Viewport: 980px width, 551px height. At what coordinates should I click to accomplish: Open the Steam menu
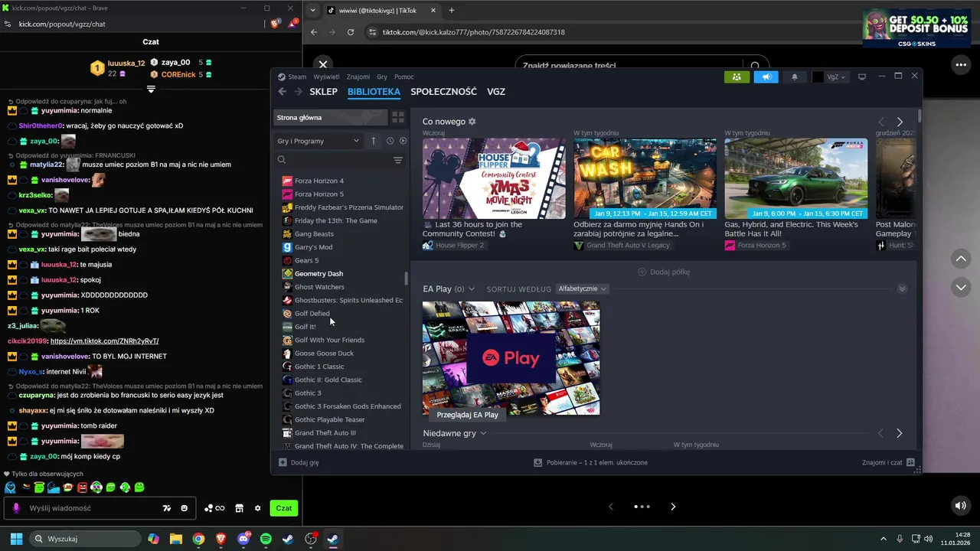coord(292,77)
